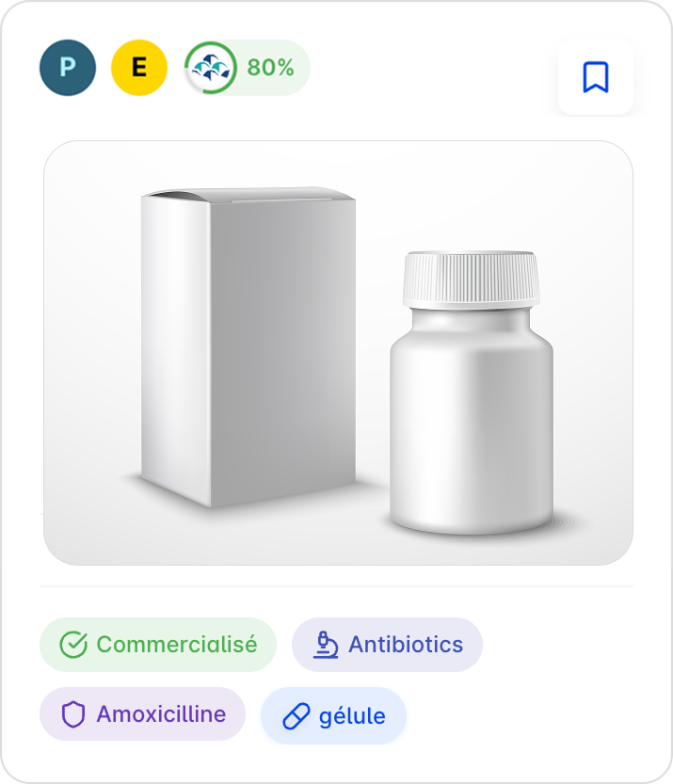Click the circular logo in the 80% badge
This screenshot has width=673, height=784.
211,68
